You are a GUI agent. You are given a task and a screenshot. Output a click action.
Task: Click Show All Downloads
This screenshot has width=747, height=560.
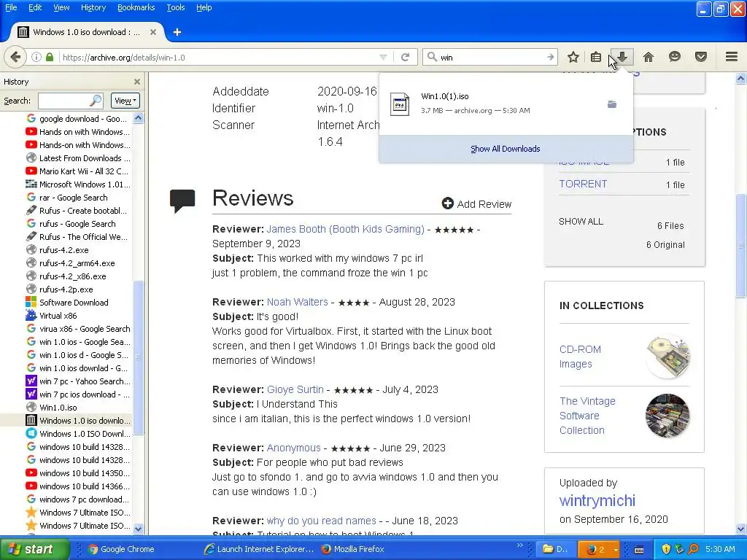506,149
